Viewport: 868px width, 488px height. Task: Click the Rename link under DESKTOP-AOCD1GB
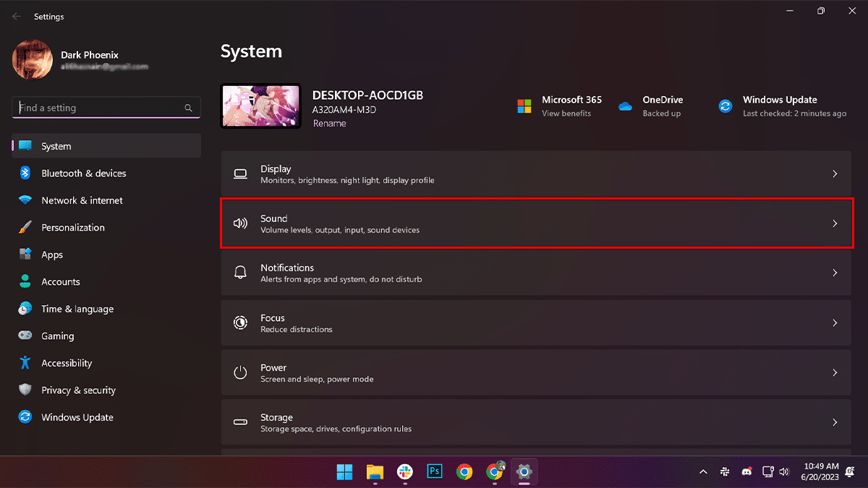(329, 123)
